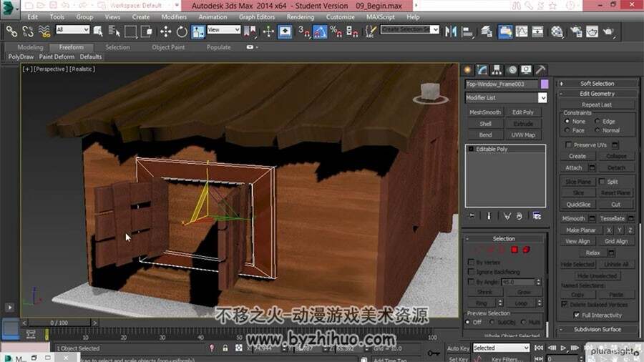Open the MAXScript menu
The image size is (644, 362).
381,17
